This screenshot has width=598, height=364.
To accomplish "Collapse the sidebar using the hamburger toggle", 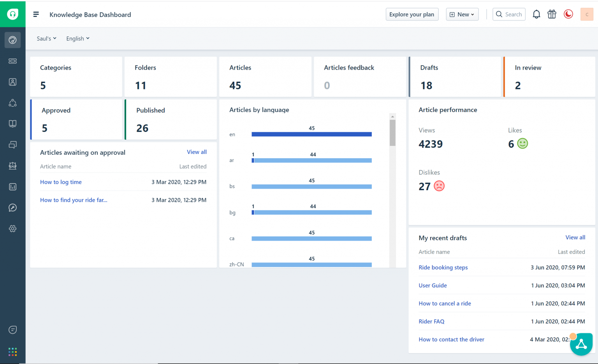I will pos(36,14).
